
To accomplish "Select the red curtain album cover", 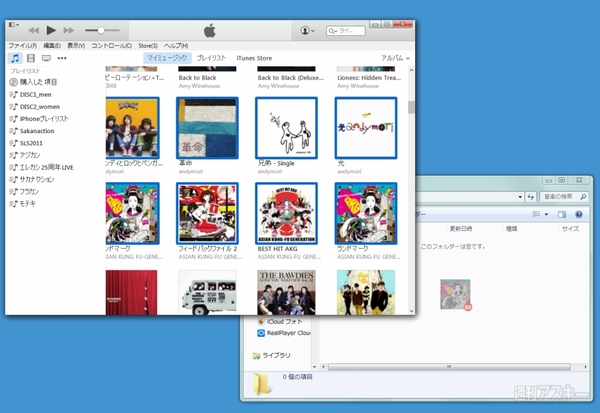I will point(131,292).
